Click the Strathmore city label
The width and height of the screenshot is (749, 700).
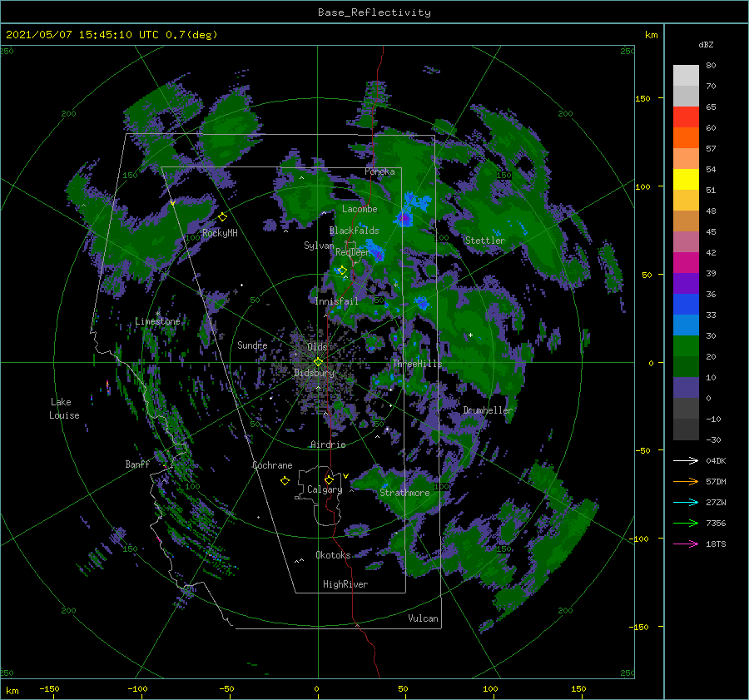pyautogui.click(x=404, y=493)
